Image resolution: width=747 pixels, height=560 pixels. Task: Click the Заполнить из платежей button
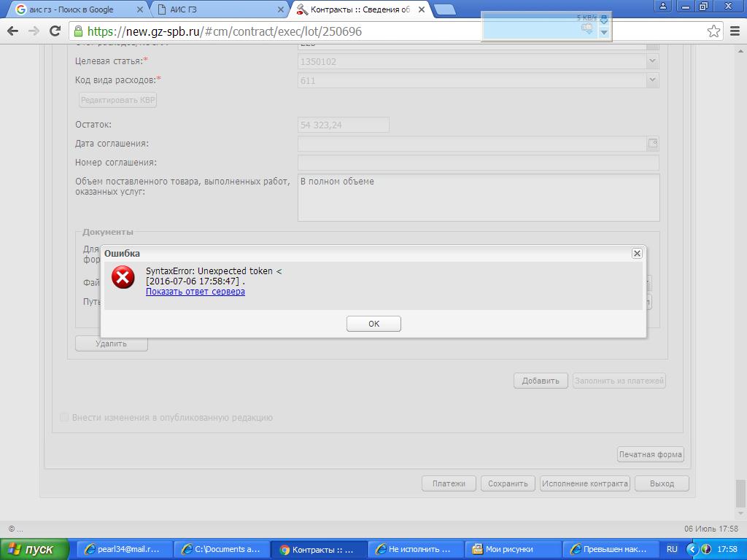[619, 381]
